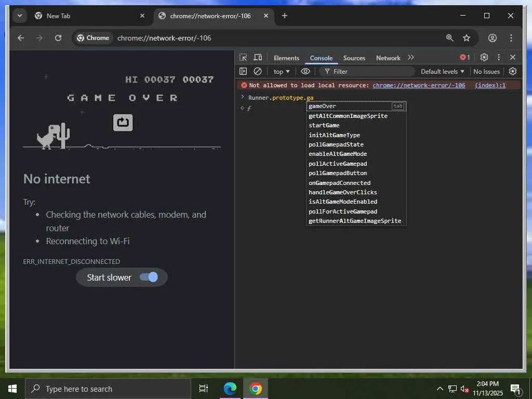Image resolution: width=532 pixels, height=399 pixels.
Task: Open the chrome://network-error/-106 error link
Action: pos(419,85)
